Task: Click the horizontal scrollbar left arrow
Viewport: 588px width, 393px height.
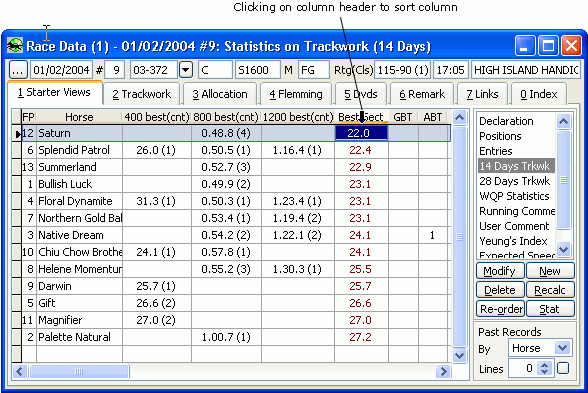Action: click(20, 372)
